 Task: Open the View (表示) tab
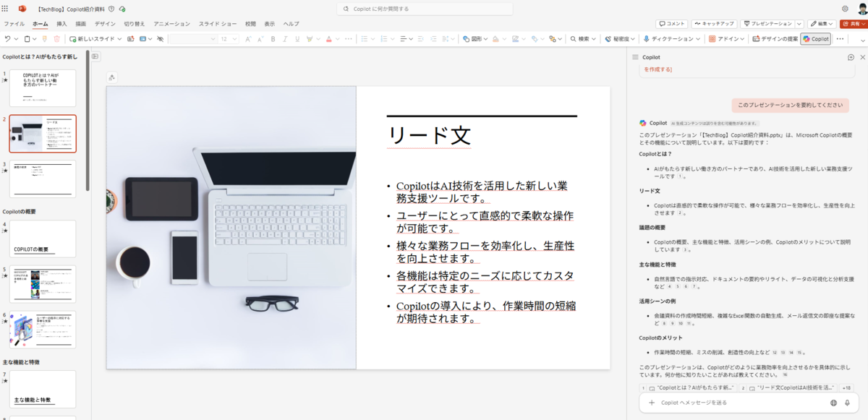pyautogui.click(x=269, y=24)
